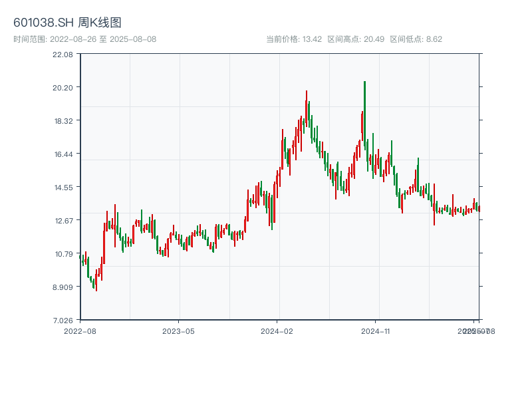Click the y-axis label 20.20
The height and width of the screenshot is (399, 532).
click(x=63, y=88)
